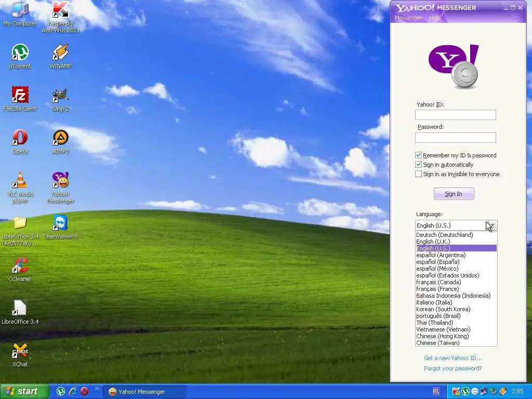Pick español (Estados Unidos) option
The width and height of the screenshot is (532, 399).
point(456,275)
